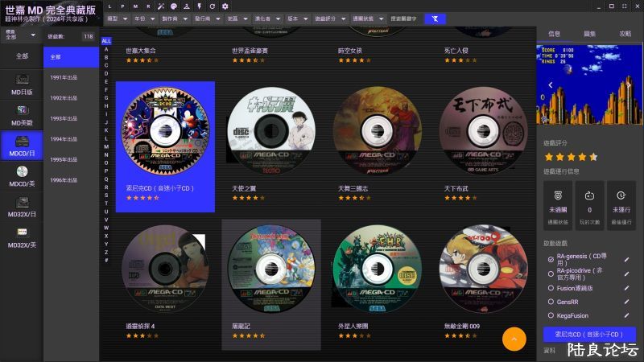
Task: Select the MD32X/日 platform icon
Action: coord(22,208)
